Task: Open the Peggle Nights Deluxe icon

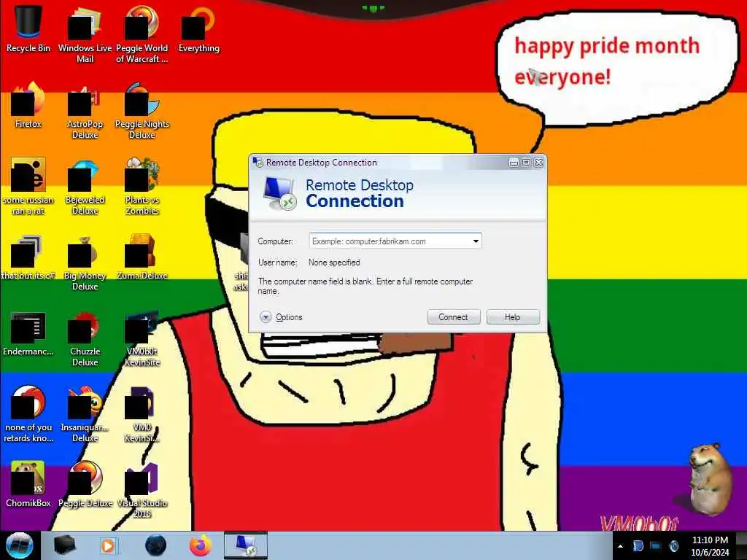Action: click(142, 111)
